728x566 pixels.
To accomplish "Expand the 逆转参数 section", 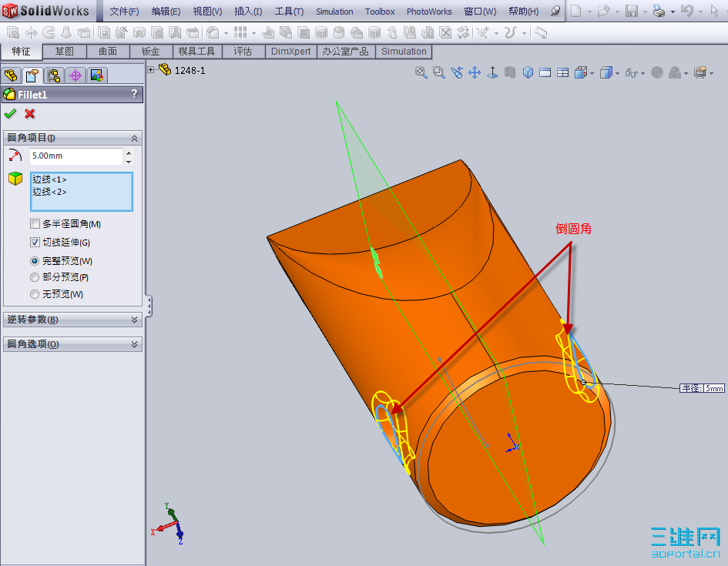I will (134, 320).
